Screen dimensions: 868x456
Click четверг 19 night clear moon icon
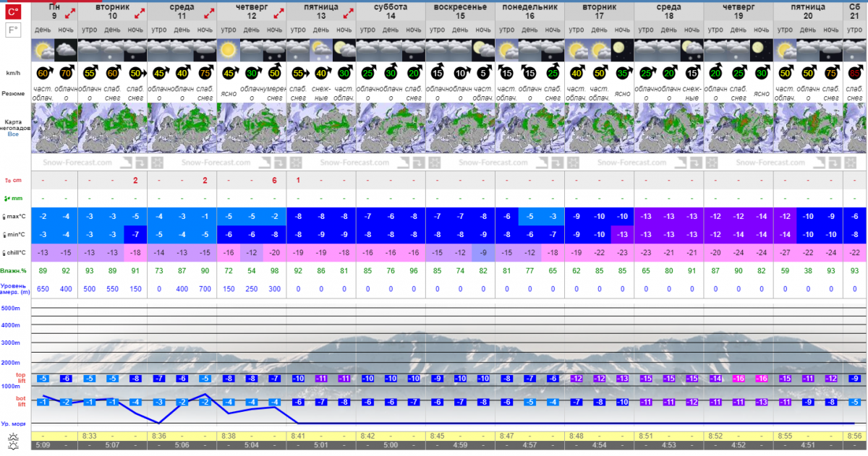pos(762,50)
